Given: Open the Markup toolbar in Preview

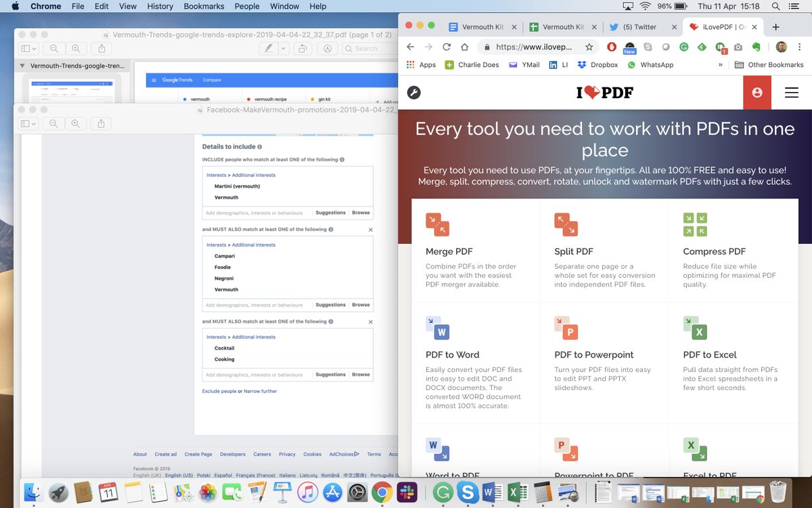Looking at the screenshot, I should point(269,48).
